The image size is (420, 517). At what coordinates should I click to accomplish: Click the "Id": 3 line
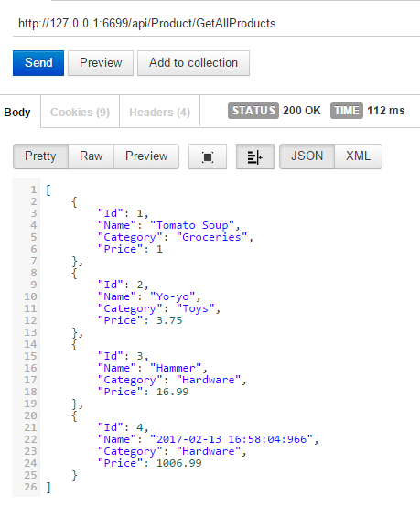124,356
